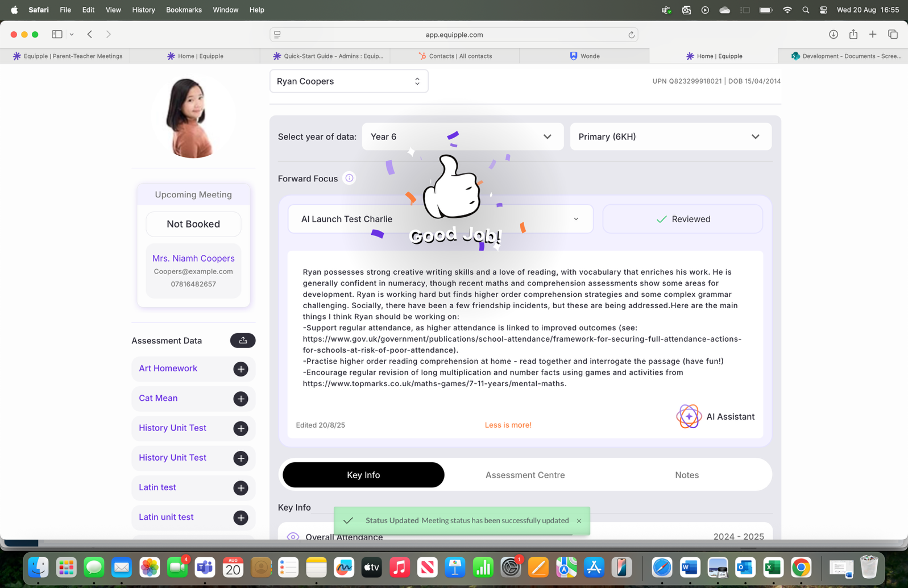The height and width of the screenshot is (588, 908).
Task: Open Forward Focus info icon
Action: coord(349,179)
